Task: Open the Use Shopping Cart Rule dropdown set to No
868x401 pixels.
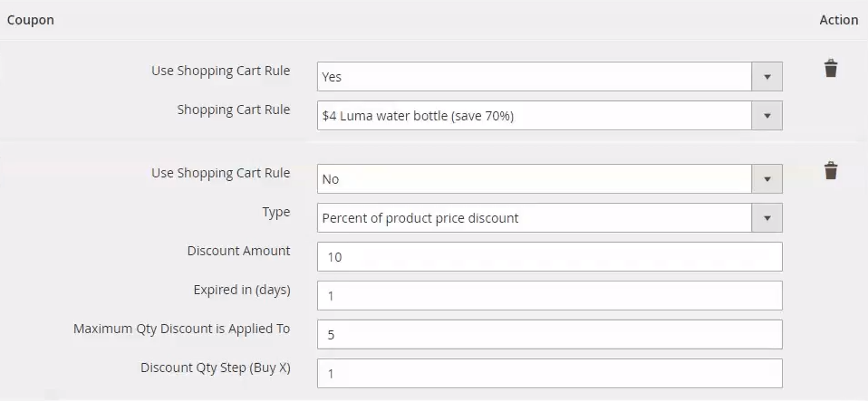Action: pos(549,179)
